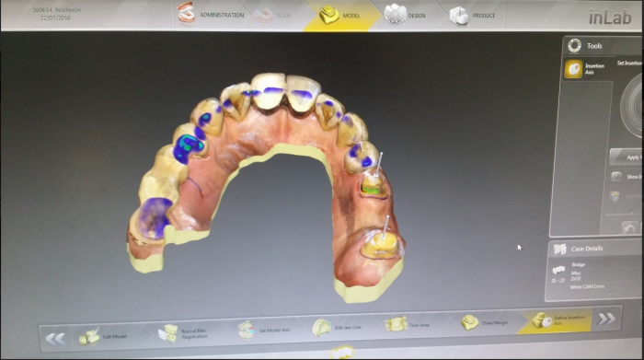Click the lower prepared molar with axis pin
This screenshot has width=644, height=360.
[382, 245]
